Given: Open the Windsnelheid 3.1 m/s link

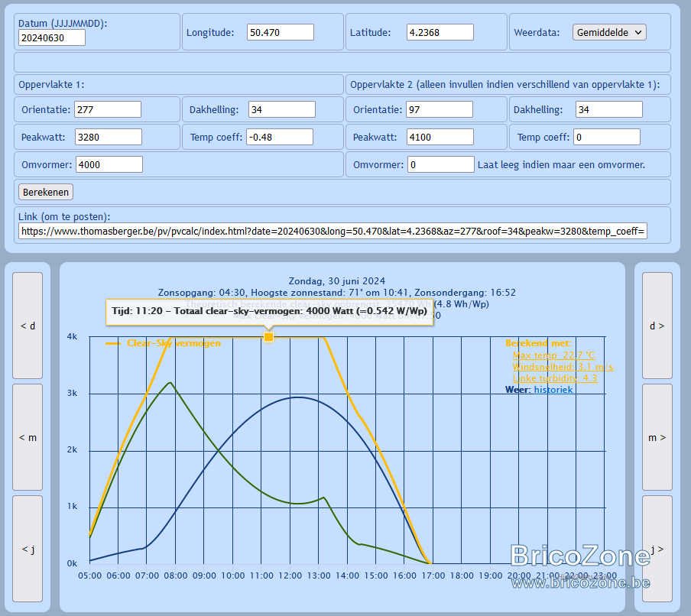Looking at the screenshot, I should pyautogui.click(x=563, y=367).
